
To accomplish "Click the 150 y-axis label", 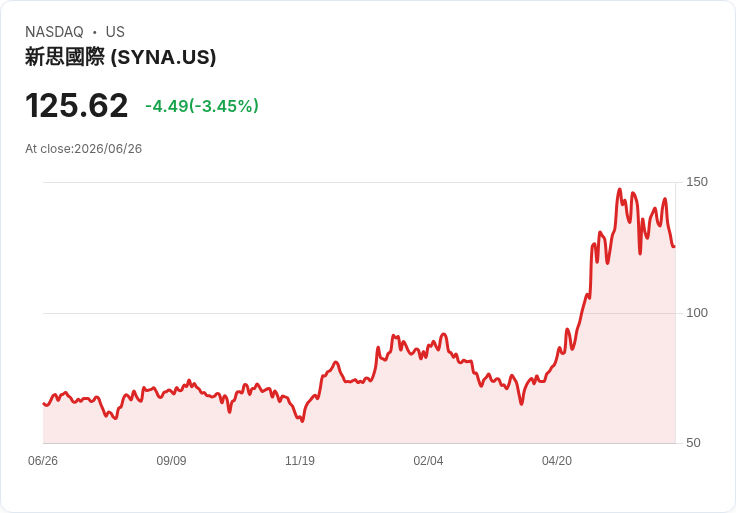I will tap(697, 182).
